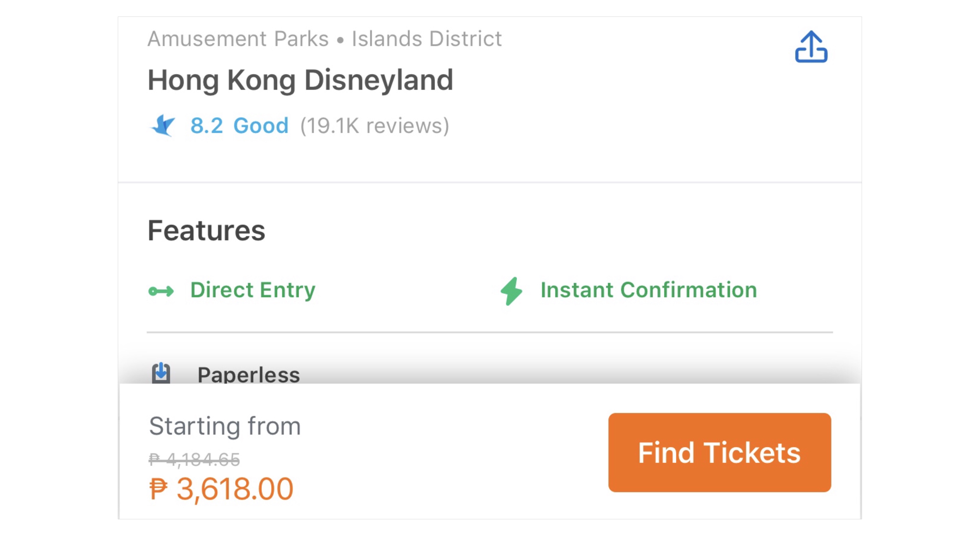Viewport: 980px width, 535px height.
Task: Click the Direct Entry feature label
Action: coord(253,290)
